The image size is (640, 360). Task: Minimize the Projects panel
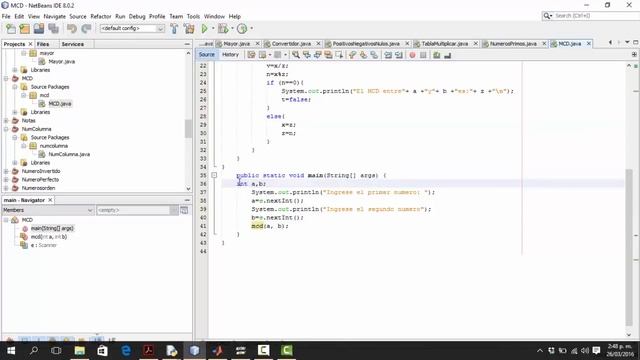187,44
